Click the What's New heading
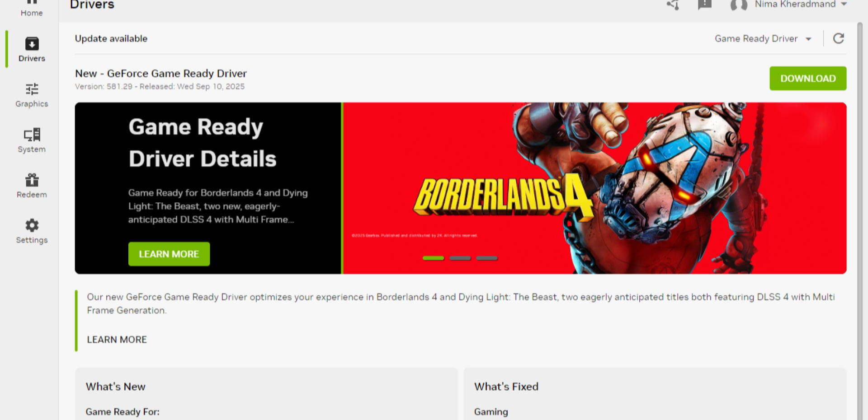The height and width of the screenshot is (420, 868). click(116, 387)
